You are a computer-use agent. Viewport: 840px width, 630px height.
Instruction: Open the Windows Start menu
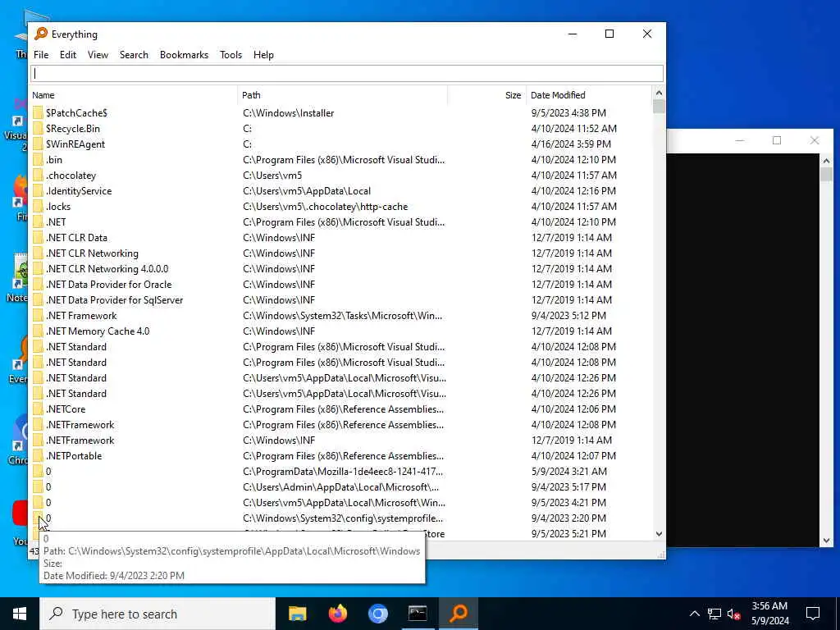pyautogui.click(x=20, y=614)
